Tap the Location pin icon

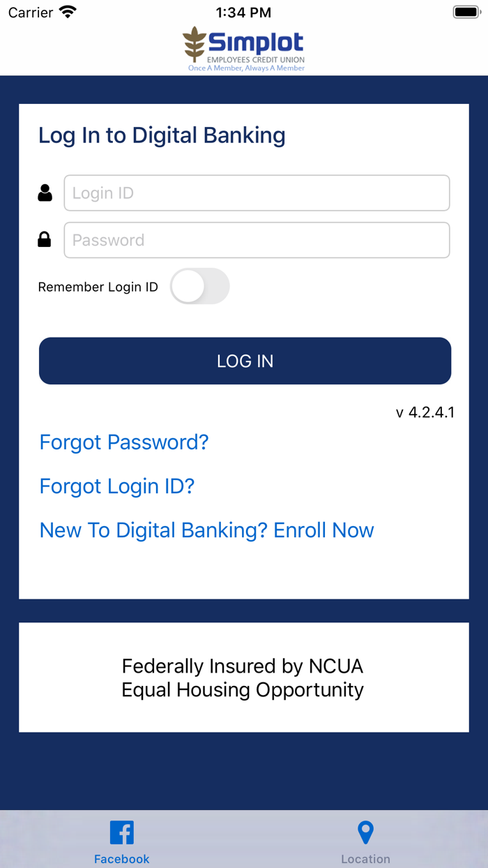(x=365, y=832)
